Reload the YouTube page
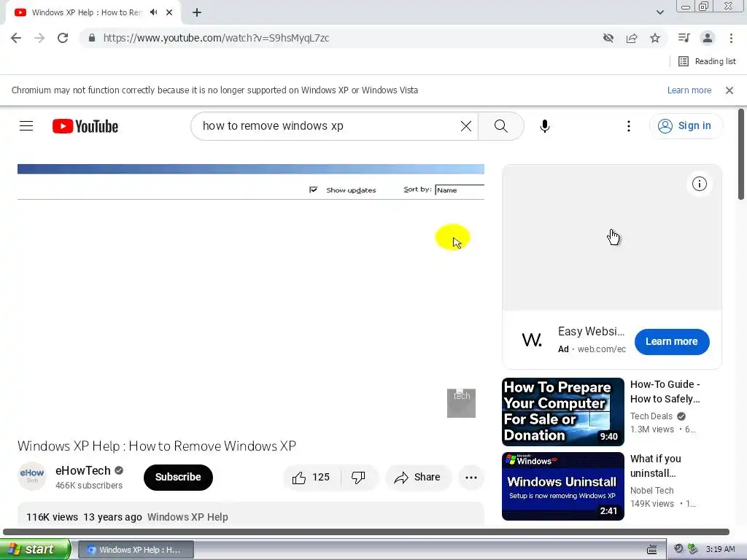Screen dimensions: 747x560 coord(63,38)
